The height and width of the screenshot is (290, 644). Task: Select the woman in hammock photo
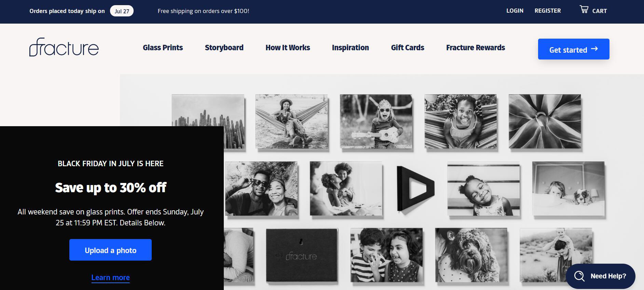291,121
